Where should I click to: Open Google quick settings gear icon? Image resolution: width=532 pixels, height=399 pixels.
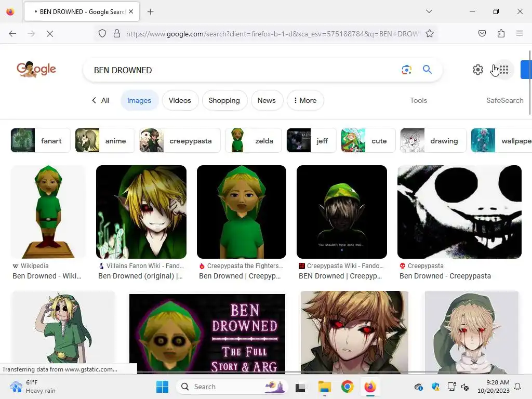point(478,70)
